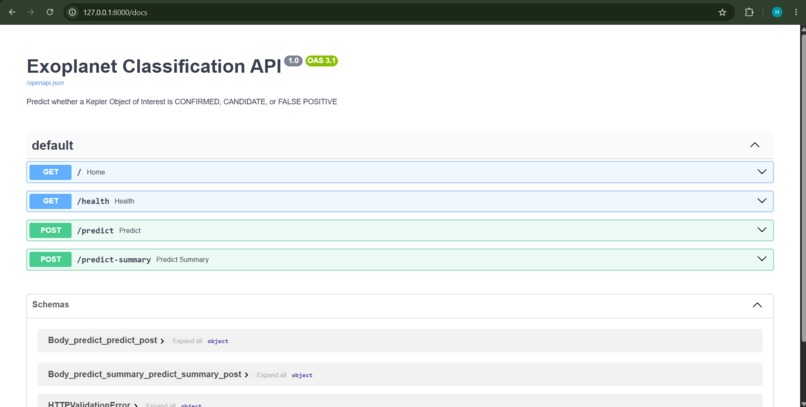Expand the POST /predict-summary endpoint chevron
Viewport: 806px width, 407px height.
click(x=762, y=259)
